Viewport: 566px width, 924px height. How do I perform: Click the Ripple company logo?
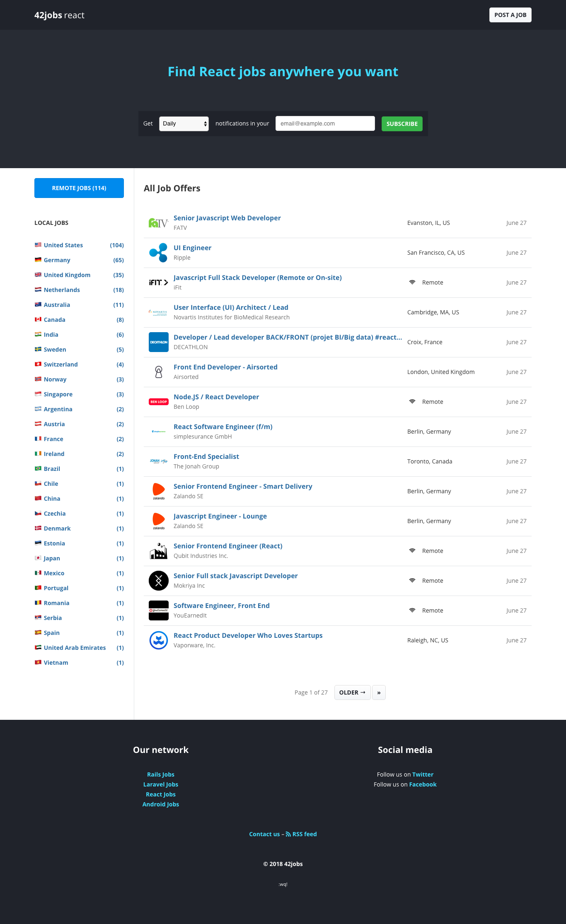[x=159, y=253]
